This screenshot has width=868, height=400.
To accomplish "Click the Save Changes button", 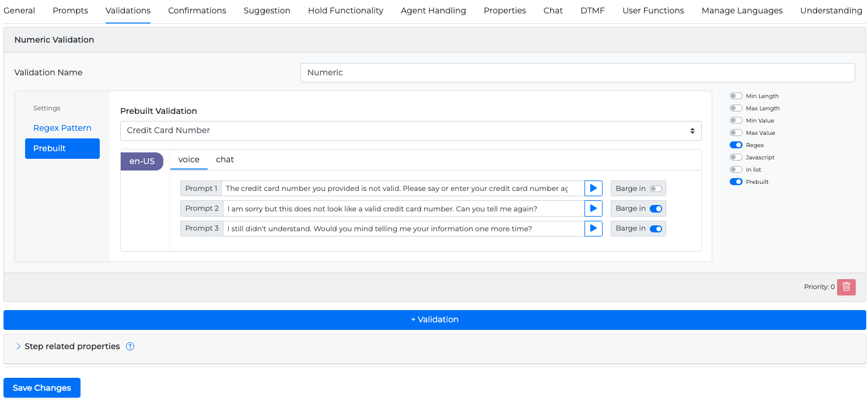I will click(42, 388).
